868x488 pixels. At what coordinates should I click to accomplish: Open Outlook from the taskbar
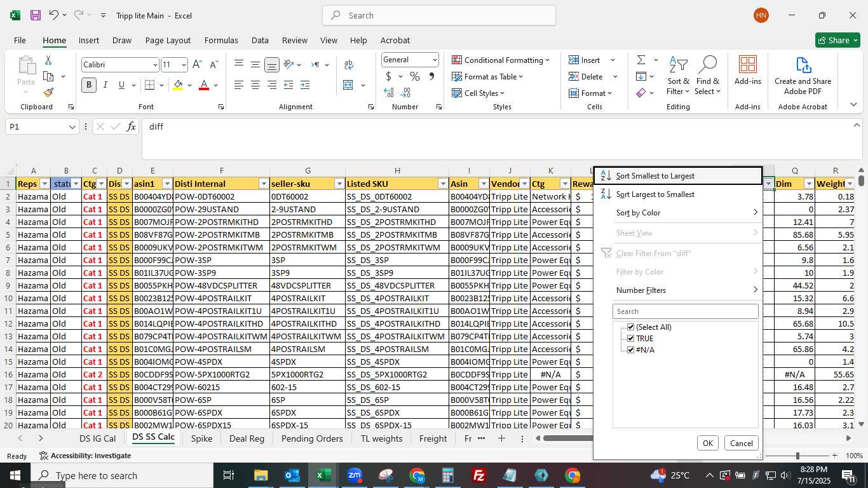[292, 475]
